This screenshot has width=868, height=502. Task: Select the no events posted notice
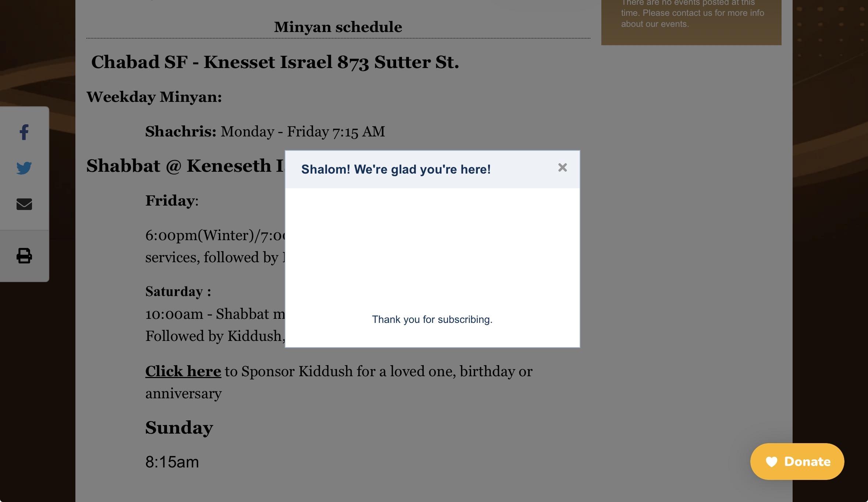[x=693, y=13]
